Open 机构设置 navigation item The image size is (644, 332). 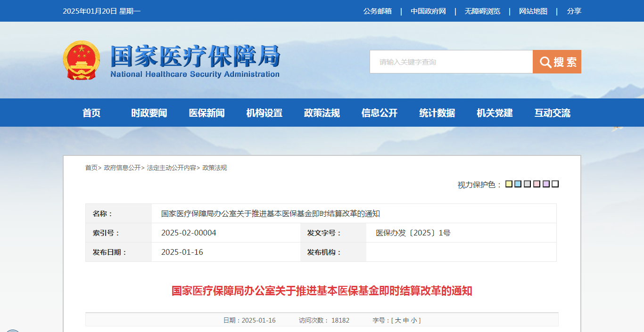pos(264,113)
